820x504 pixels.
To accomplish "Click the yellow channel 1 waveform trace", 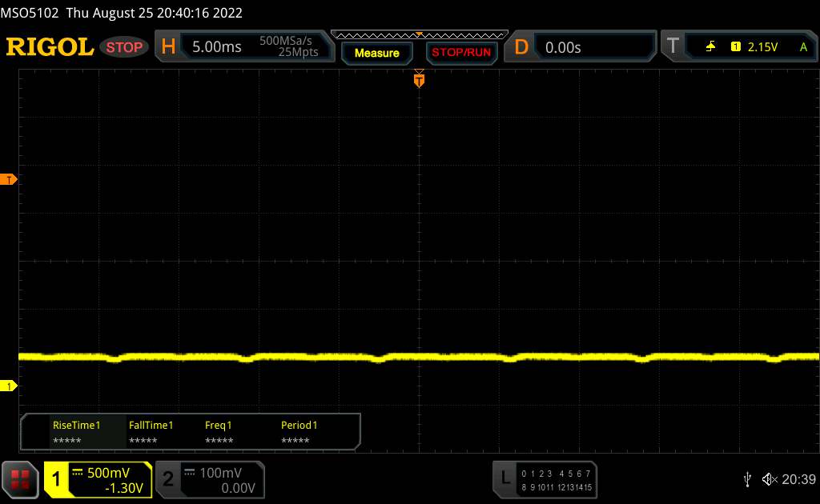I will tap(419, 358).
